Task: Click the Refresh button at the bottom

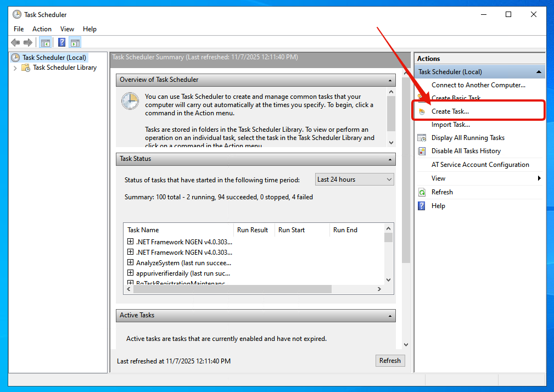Action: pos(390,361)
